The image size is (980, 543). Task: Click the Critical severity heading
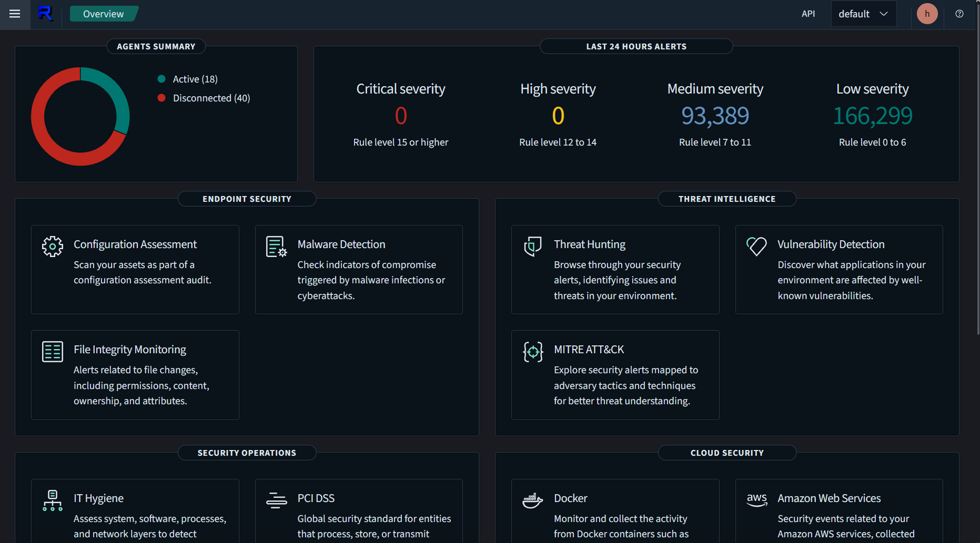(x=401, y=89)
